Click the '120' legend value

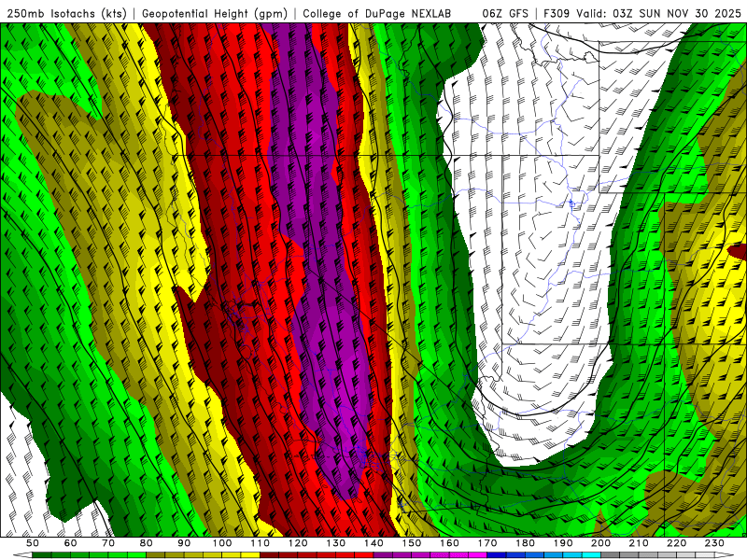click(x=298, y=543)
